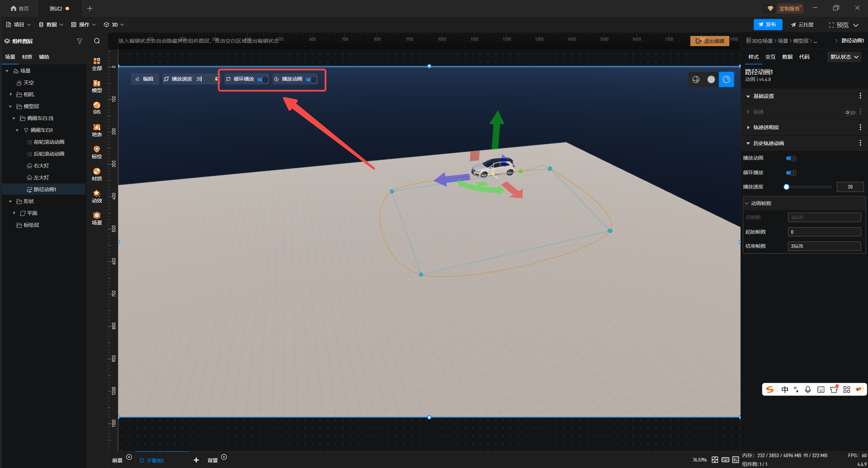The width and height of the screenshot is (868, 468).
Task: Switch to the 交互 tab
Action: tap(770, 57)
